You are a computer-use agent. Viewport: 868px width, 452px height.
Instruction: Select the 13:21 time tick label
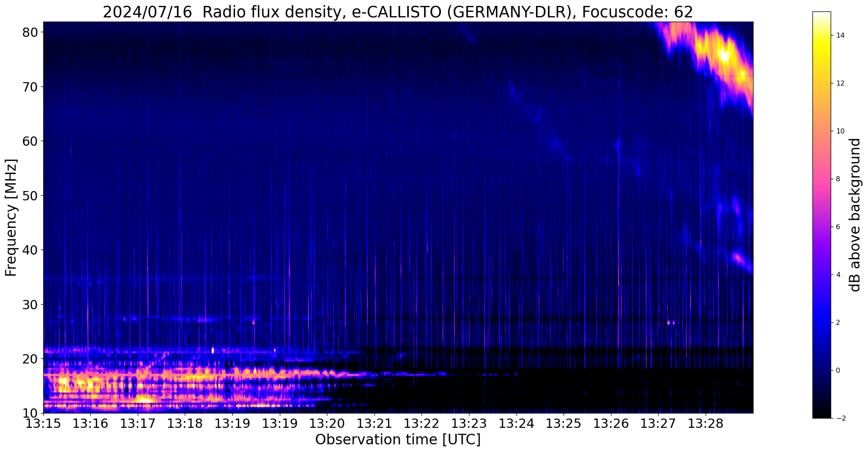[374, 423]
